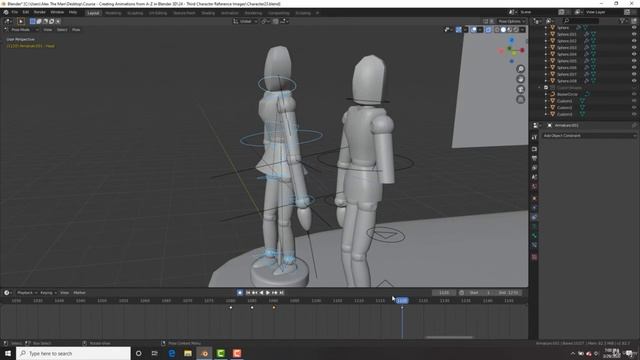Hide Sphere.008 with its eye icon
This screenshot has height=360, width=640.
634,81
